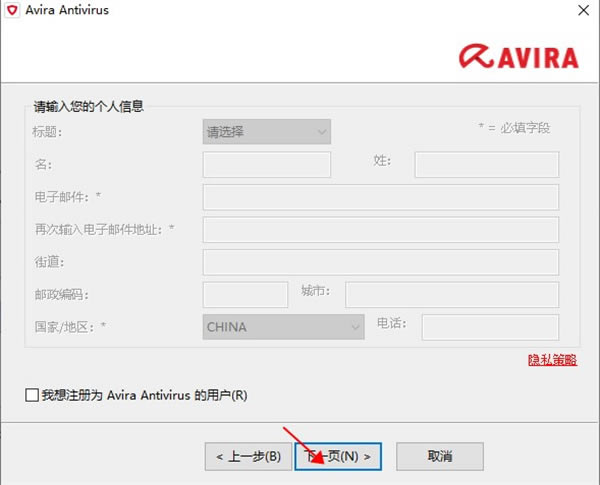Click the Avira Antivirus title text
The width and height of the screenshot is (600, 485).
67,10
